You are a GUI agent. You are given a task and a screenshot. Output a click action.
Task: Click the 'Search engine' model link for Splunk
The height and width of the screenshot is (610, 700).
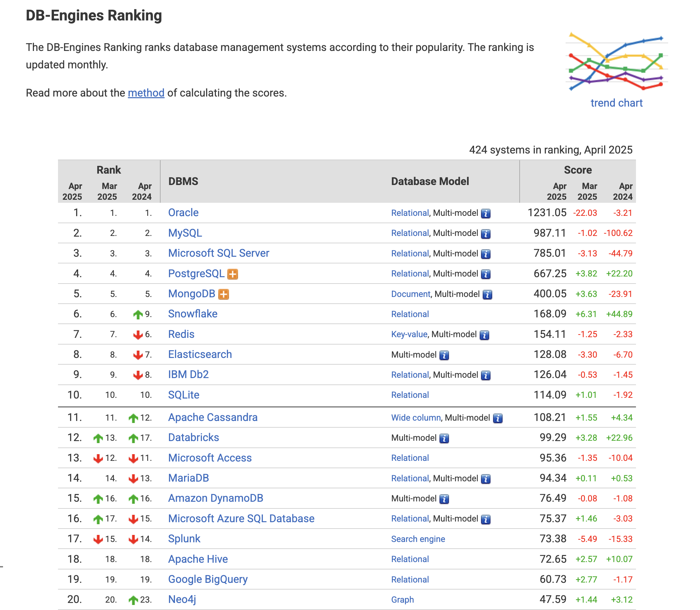418,539
